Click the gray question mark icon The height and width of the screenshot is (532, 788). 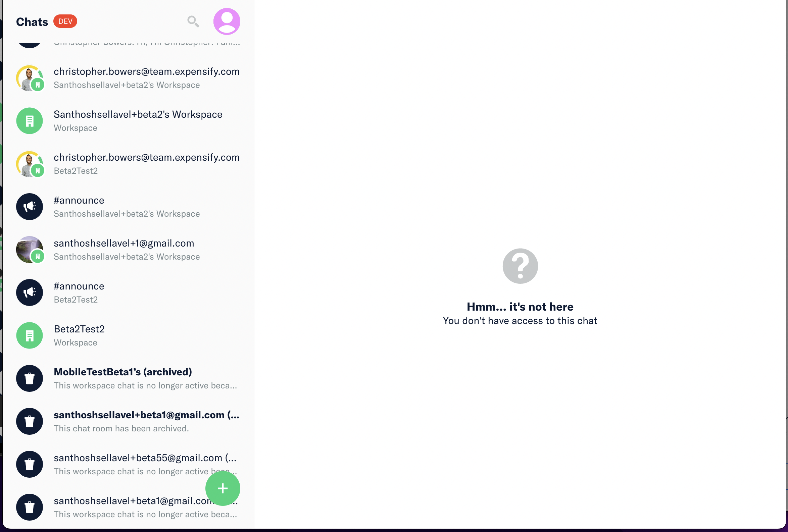coord(520,266)
